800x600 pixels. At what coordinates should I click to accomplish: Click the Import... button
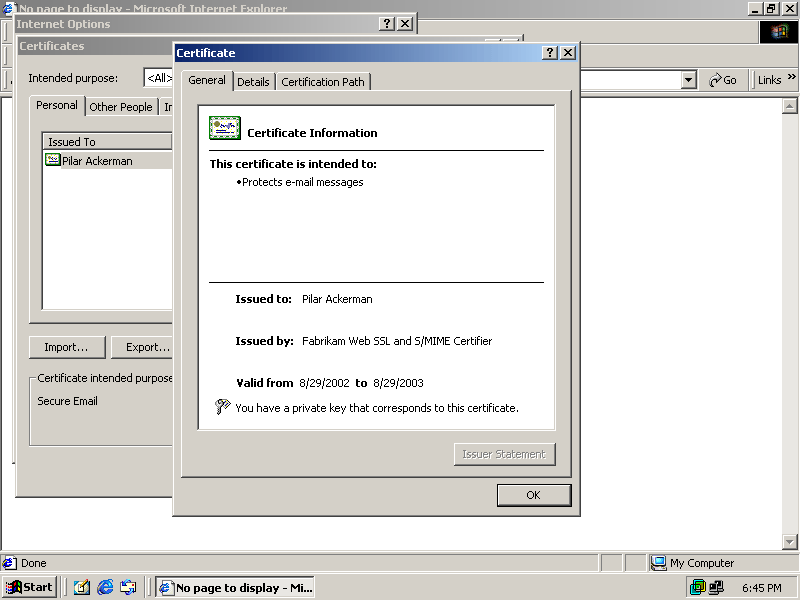click(66, 347)
